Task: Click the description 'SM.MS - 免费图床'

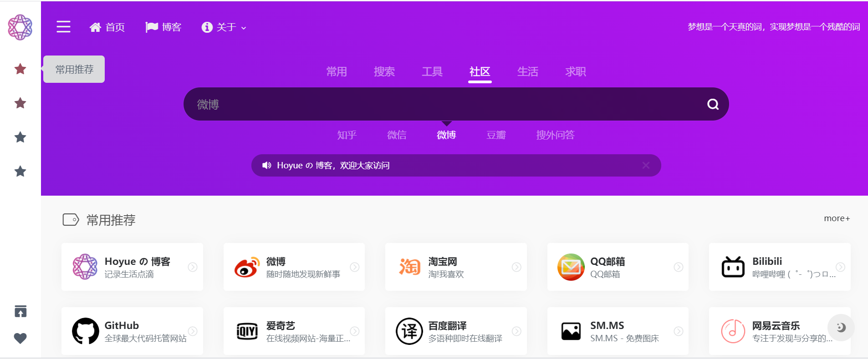Action: click(x=625, y=339)
